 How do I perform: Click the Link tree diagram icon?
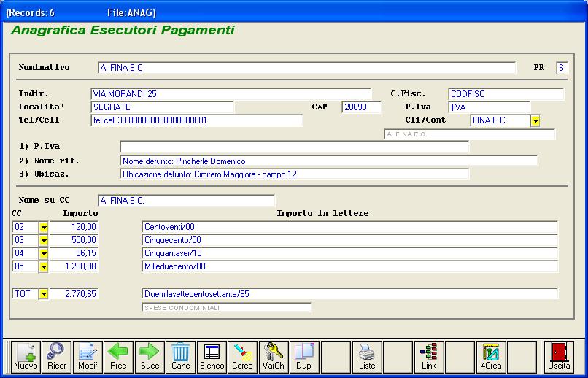click(429, 357)
